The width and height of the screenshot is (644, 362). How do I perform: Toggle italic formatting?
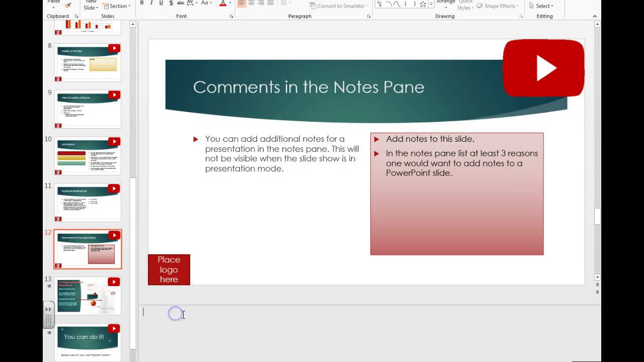coord(151,3)
